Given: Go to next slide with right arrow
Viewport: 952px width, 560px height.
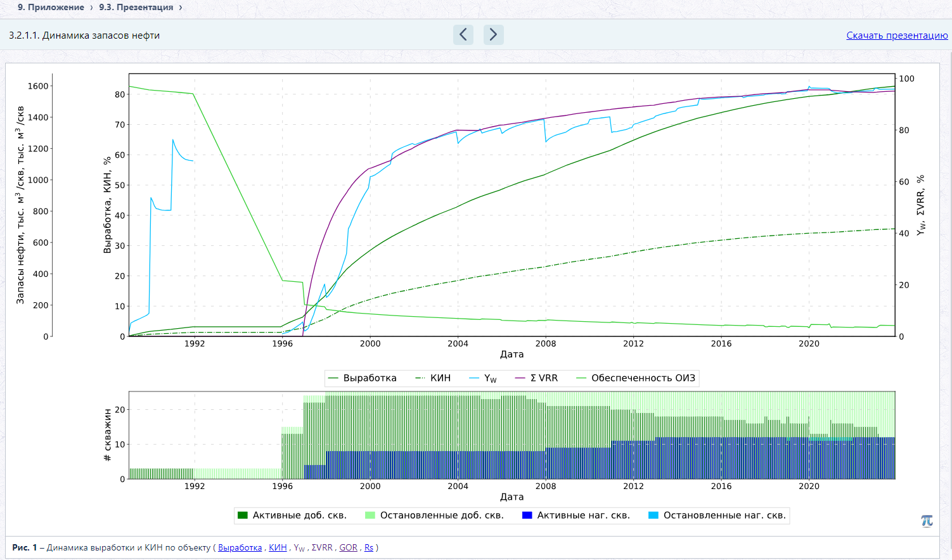Looking at the screenshot, I should click(494, 34).
